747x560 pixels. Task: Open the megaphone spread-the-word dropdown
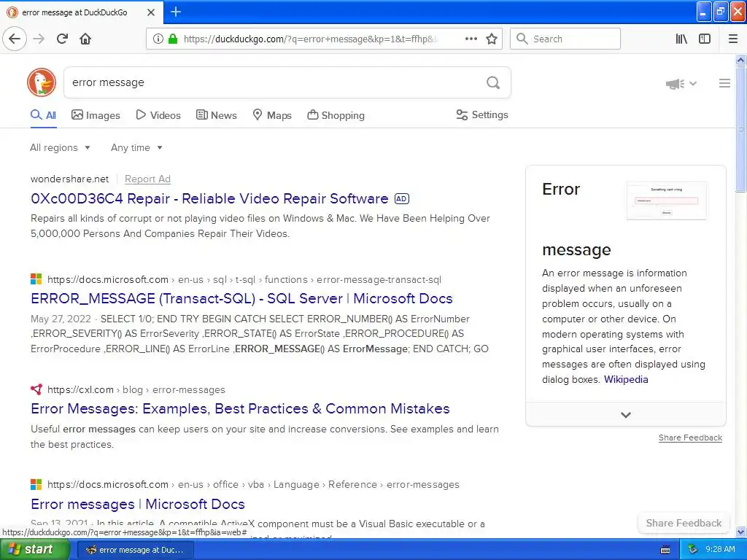(681, 84)
